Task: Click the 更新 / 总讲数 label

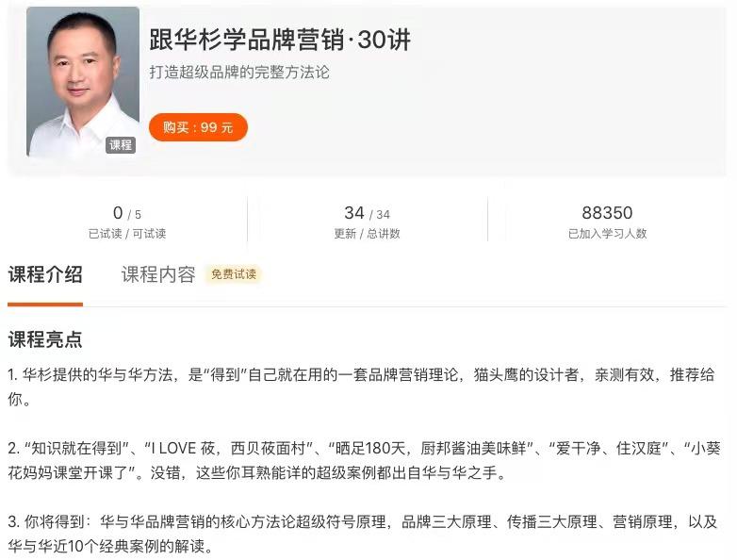Action: tap(368, 233)
